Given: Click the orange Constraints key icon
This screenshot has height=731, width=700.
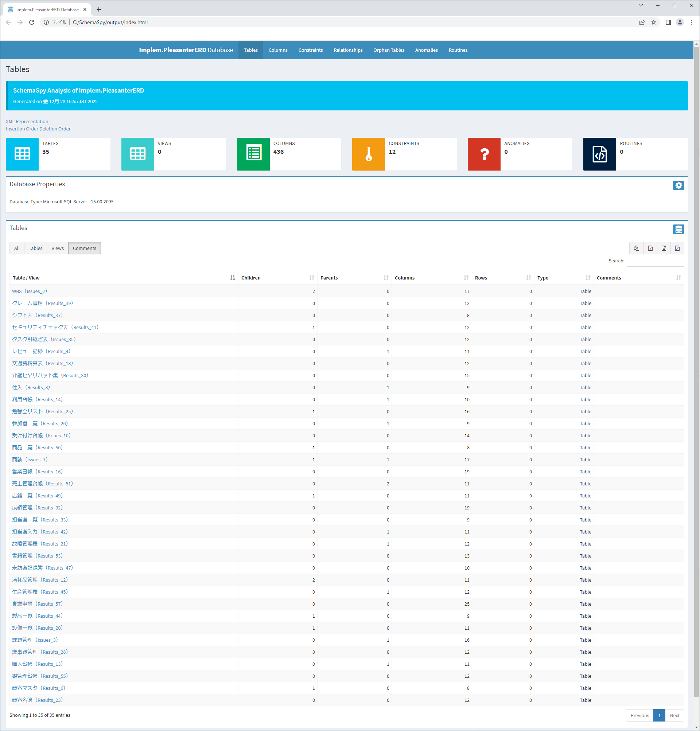Looking at the screenshot, I should point(368,154).
